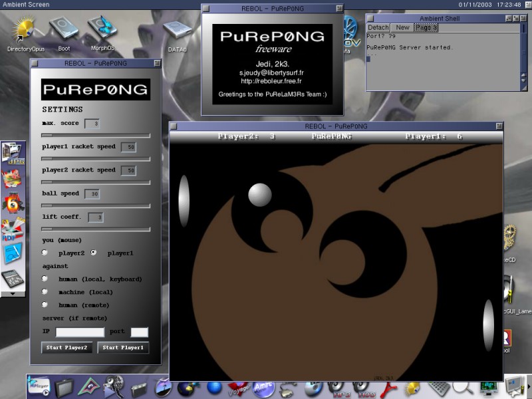Click the 'PuRePONG Server started.' shell line
Image resolution: width=532 pixels, height=399 pixels.
pyautogui.click(x=410, y=47)
